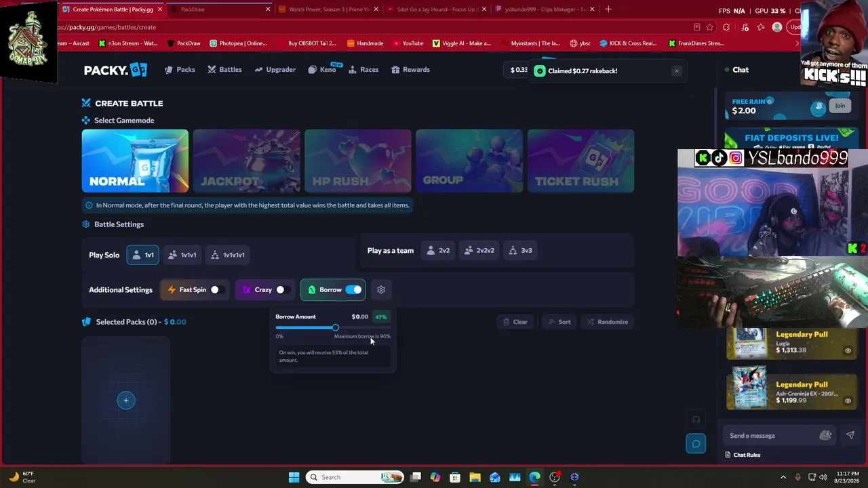The width and height of the screenshot is (868, 488).
Task: Select the Normal gamemode card
Action: coord(135,161)
